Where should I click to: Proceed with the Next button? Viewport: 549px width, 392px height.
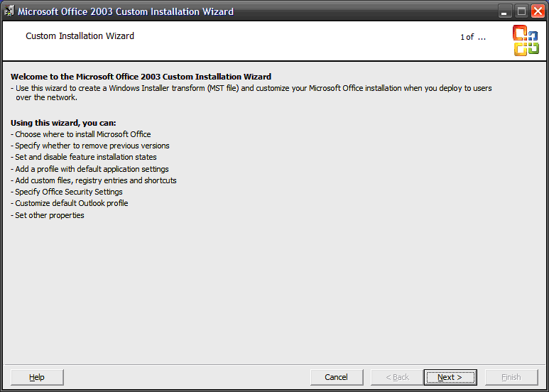(x=450, y=377)
